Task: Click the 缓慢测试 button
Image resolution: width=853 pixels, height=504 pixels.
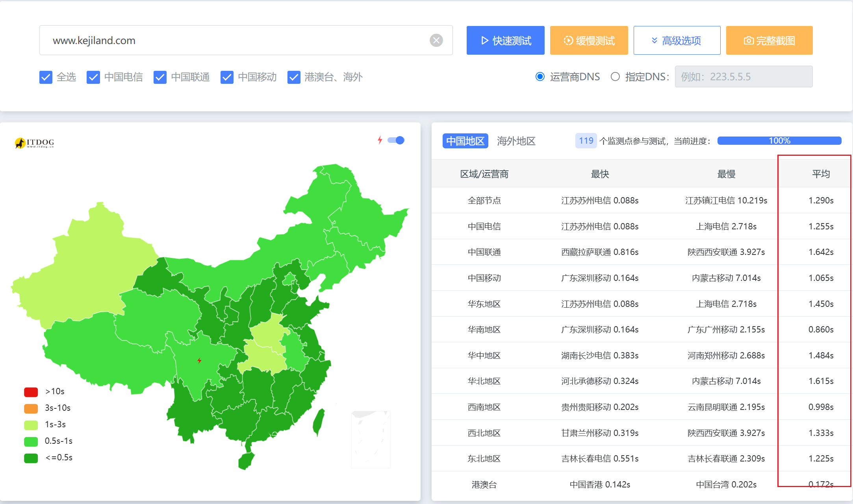Action: coord(589,41)
